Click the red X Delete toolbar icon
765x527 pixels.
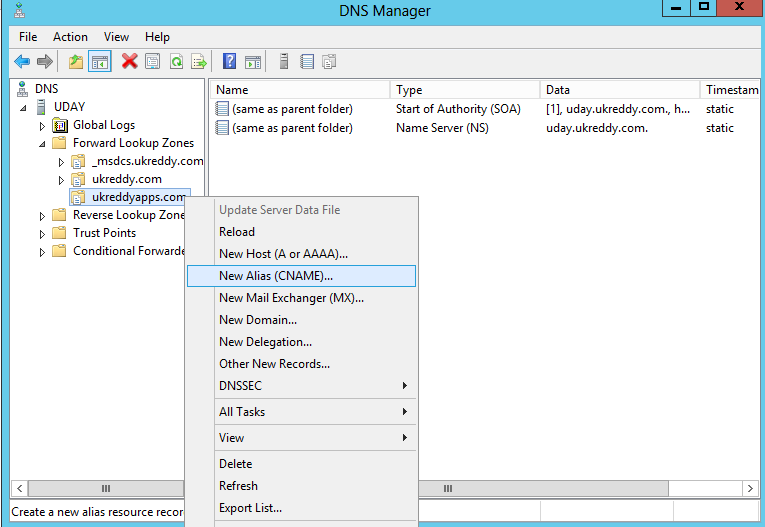[129, 61]
